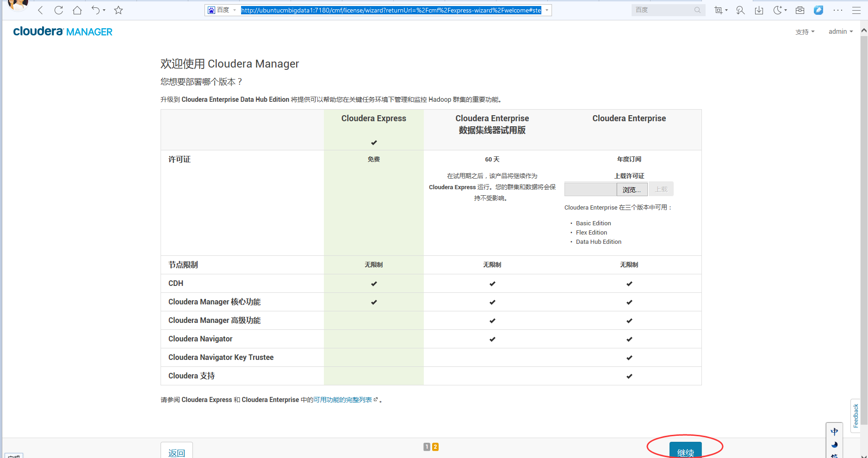868x458 pixels.
Task: Click the screenshot crop tool icon
Action: coord(718,10)
